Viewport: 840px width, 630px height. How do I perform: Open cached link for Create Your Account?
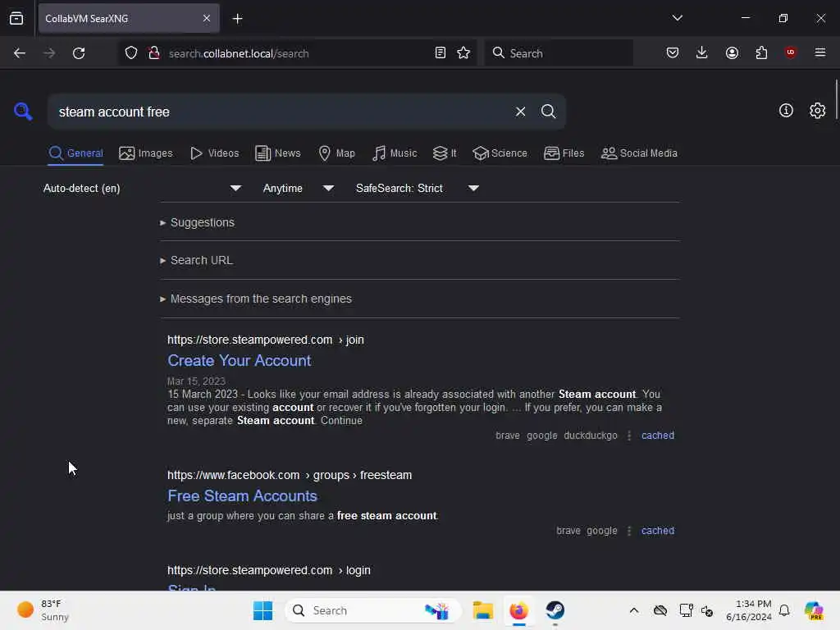tap(657, 436)
